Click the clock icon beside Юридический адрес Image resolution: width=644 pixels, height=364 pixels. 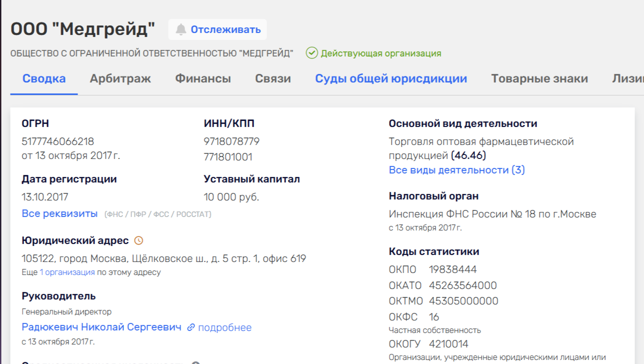(x=138, y=240)
